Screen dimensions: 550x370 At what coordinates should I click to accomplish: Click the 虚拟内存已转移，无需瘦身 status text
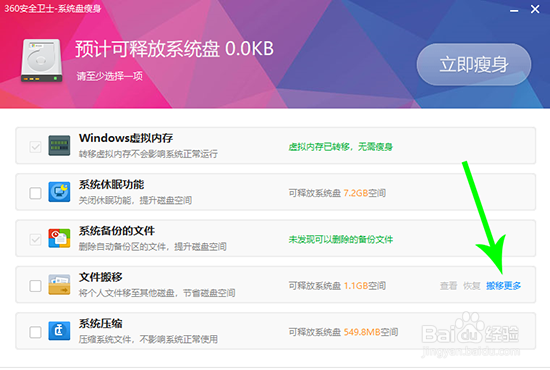[341, 147]
